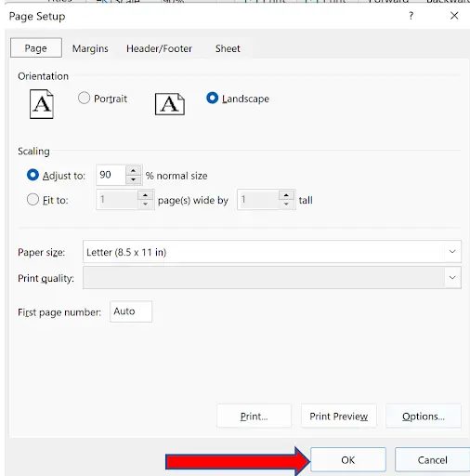This screenshot has width=470, height=476.
Task: Open the Paper size dropdown
Action: point(452,252)
